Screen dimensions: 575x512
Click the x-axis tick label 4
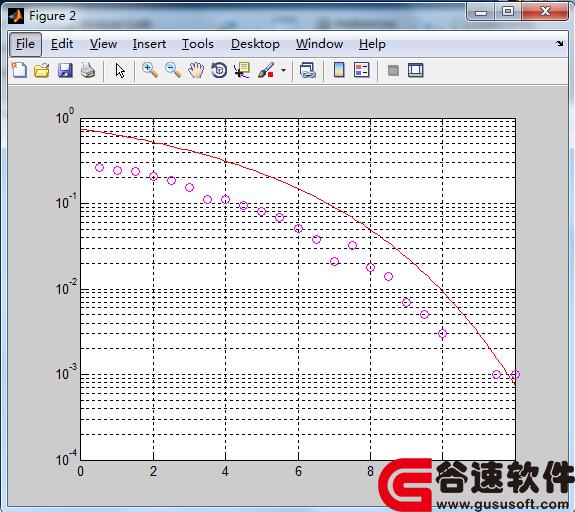225,471
